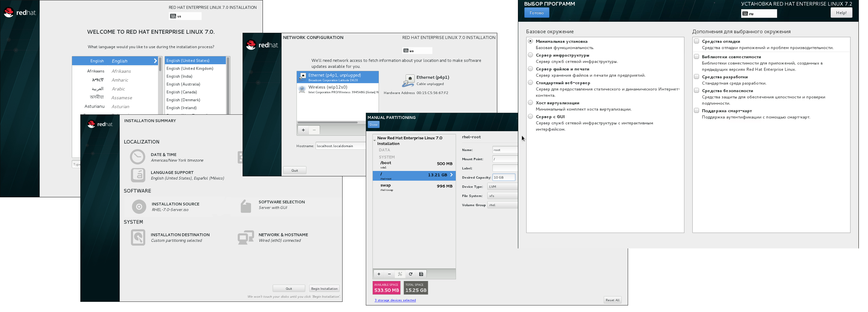Click the ru keyboard layout indicator
The height and width of the screenshot is (312, 868).
pyautogui.click(x=759, y=13)
